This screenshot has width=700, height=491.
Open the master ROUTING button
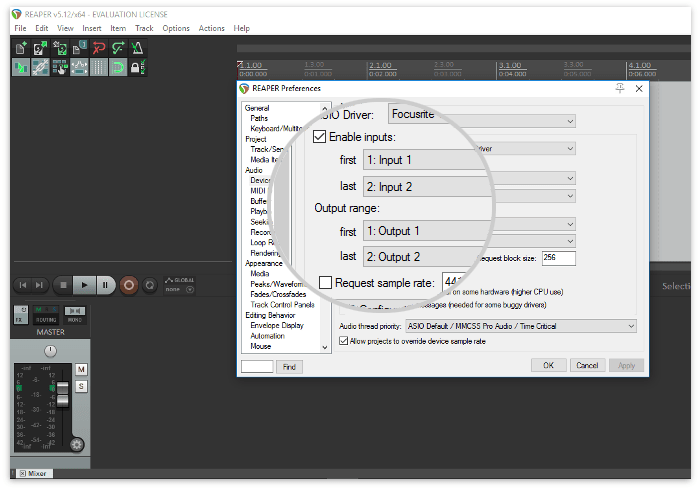point(46,315)
